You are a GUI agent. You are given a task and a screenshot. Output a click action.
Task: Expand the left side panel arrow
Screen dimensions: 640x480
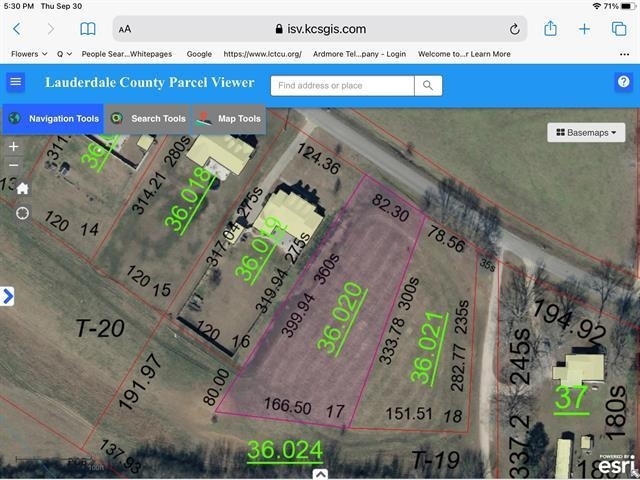[8, 296]
